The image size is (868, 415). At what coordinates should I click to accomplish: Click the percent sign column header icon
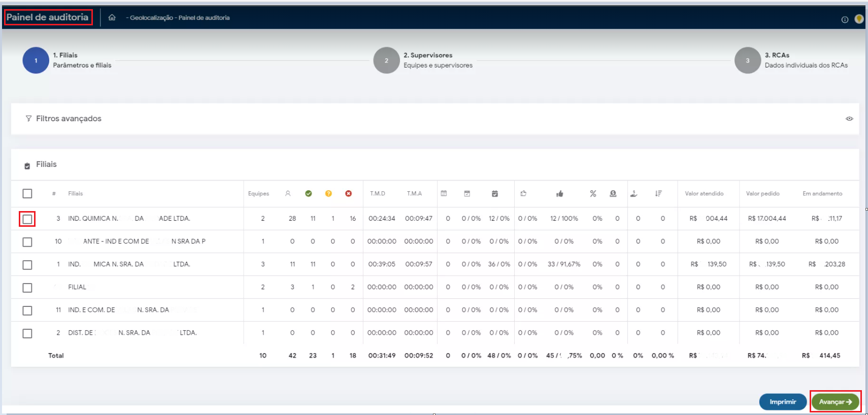pos(593,193)
